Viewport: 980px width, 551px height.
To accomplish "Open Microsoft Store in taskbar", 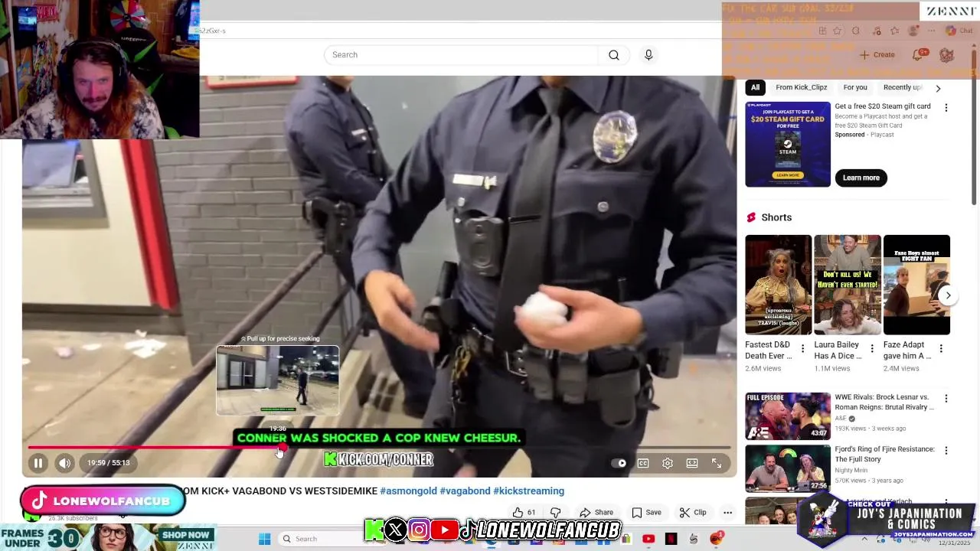I will pos(626,539).
